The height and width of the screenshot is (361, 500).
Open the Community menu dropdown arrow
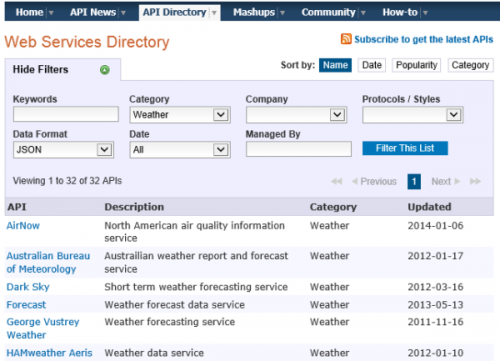363,13
